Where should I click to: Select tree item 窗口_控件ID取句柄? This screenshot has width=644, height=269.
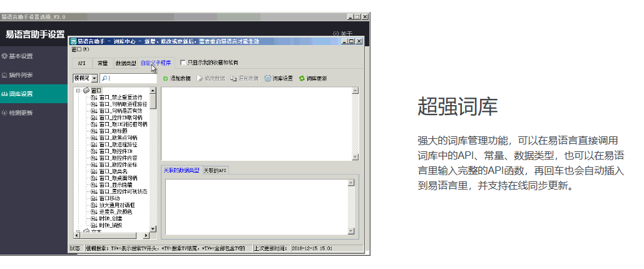pos(121,118)
